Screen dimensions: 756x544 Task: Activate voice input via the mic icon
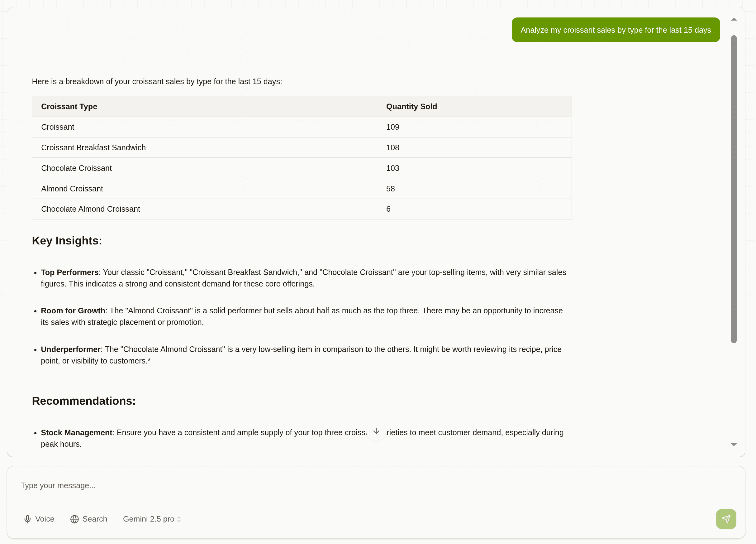point(27,519)
